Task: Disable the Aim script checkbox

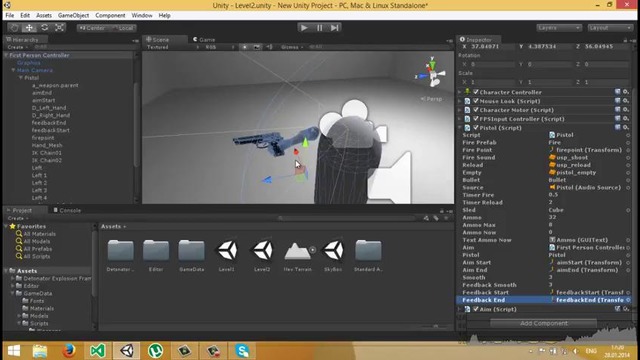Action: coord(476,309)
